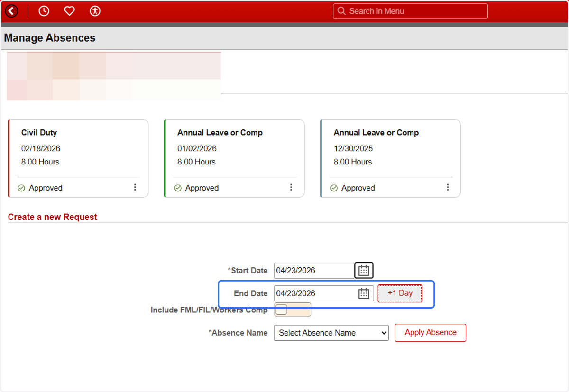The image size is (569, 392).
Task: Open the Civil Duty absence card title
Action: click(39, 133)
